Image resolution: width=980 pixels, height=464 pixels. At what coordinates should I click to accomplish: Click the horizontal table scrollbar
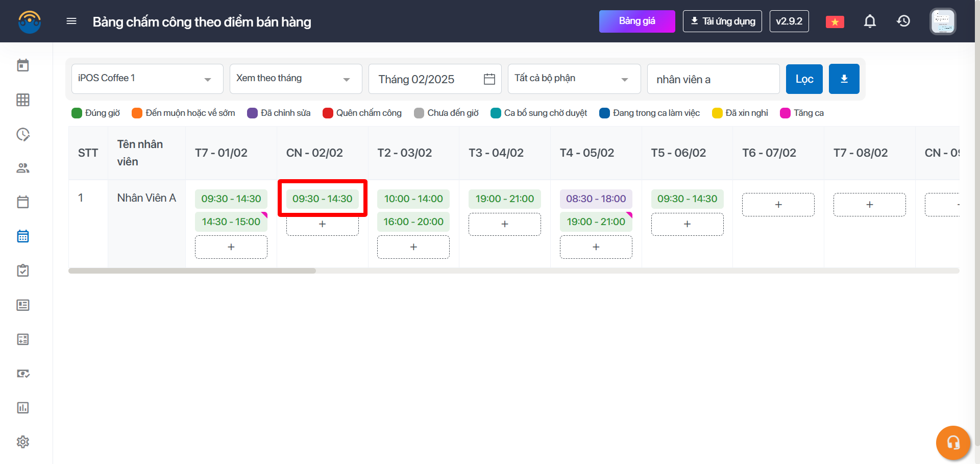pos(192,271)
